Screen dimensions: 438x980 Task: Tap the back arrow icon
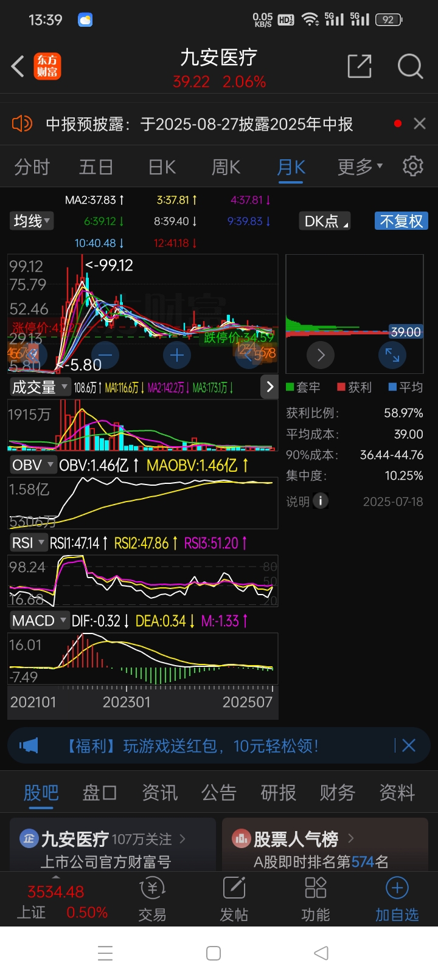click(18, 67)
